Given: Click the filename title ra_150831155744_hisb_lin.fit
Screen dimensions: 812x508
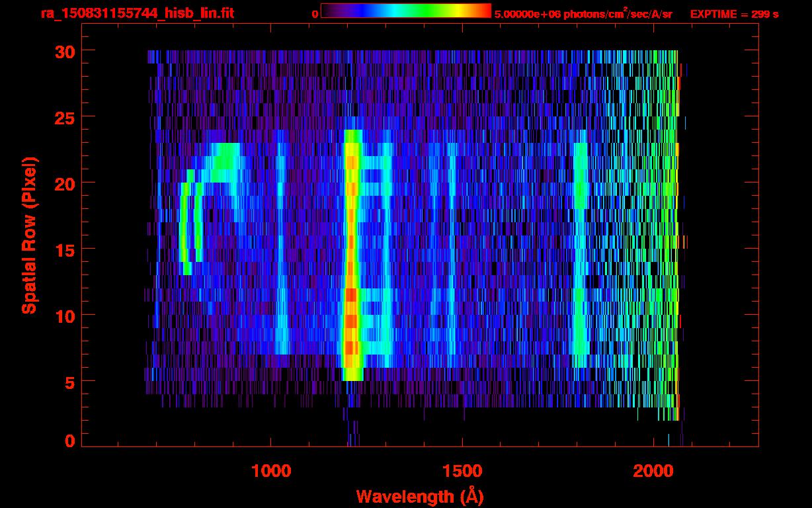Looking at the screenshot, I should (x=137, y=13).
